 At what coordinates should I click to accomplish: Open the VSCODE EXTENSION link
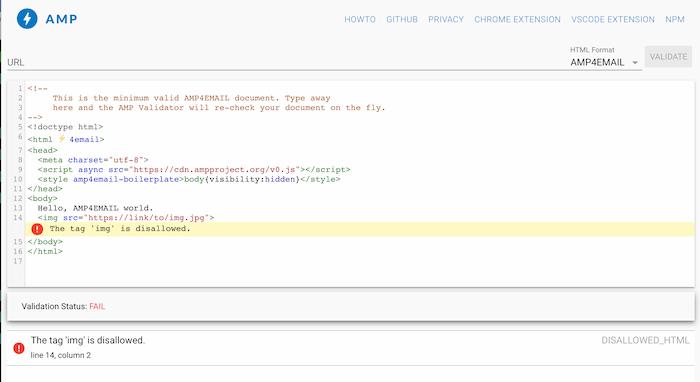[613, 20]
